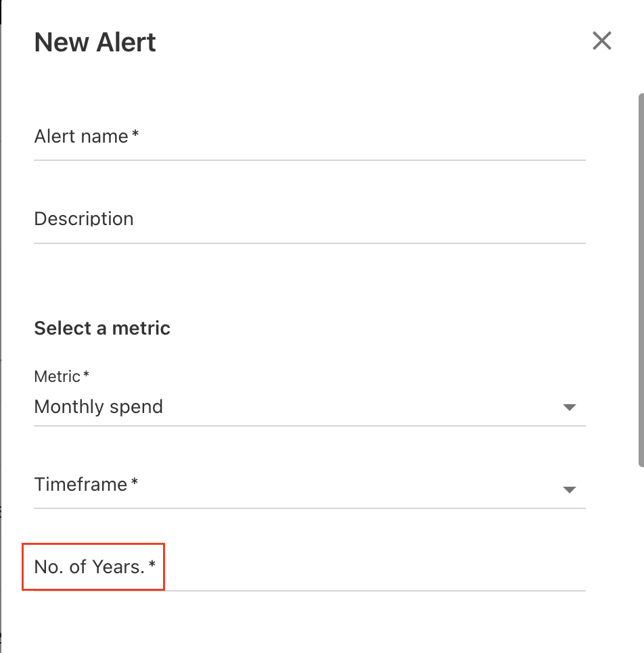The width and height of the screenshot is (644, 653).
Task: Click the New Alert heading
Action: click(95, 43)
